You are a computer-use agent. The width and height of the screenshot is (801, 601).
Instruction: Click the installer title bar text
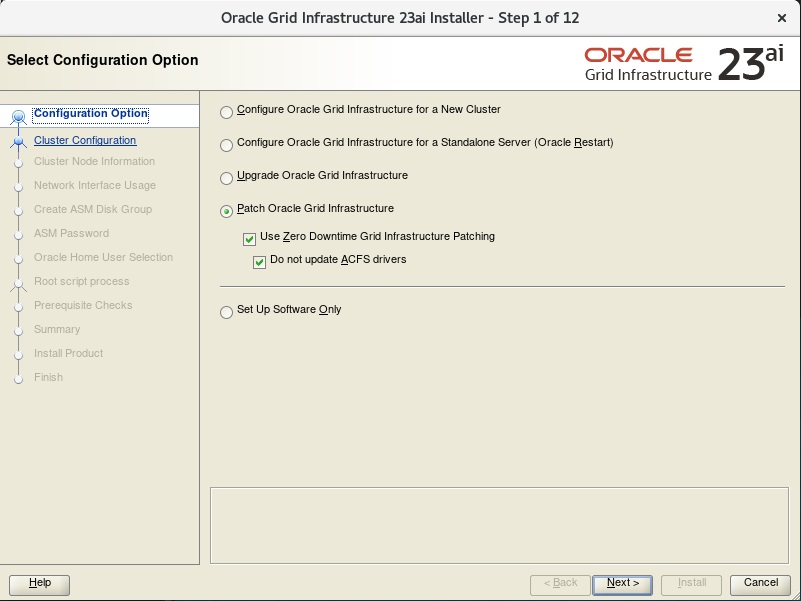400,18
